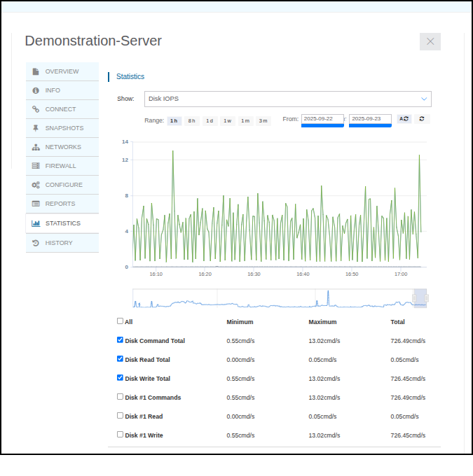Click the Firewall icon in sidebar
This screenshot has width=473, height=476.
(x=36, y=166)
